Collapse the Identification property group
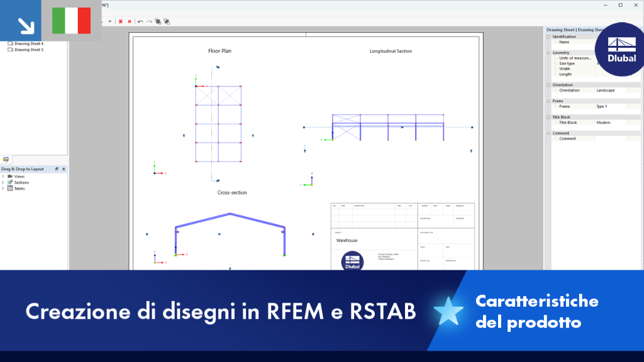The height and width of the screenshot is (362, 644). [548, 36]
